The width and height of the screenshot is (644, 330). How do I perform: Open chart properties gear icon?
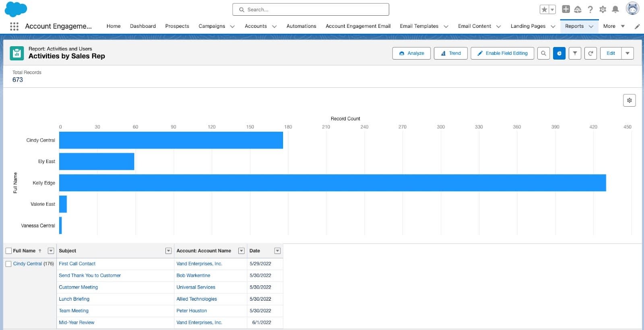tap(629, 100)
